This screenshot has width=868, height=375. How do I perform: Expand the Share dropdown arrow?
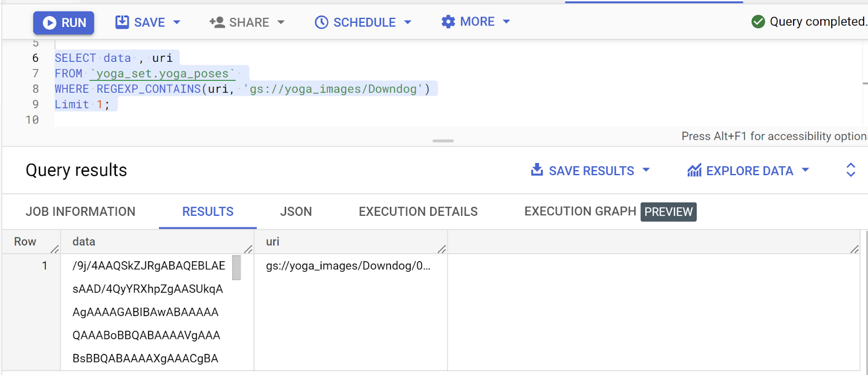[281, 22]
